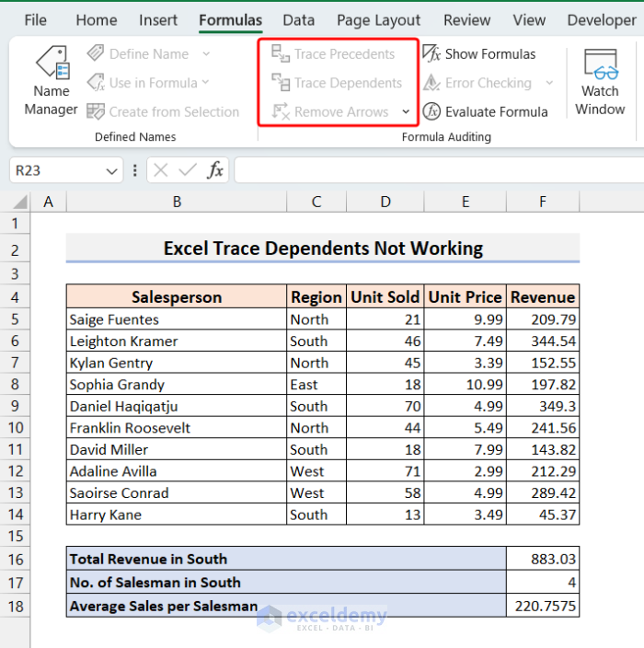Image resolution: width=644 pixels, height=648 pixels.
Task: Expand the Use in Formula dropdown
Action: tap(205, 83)
